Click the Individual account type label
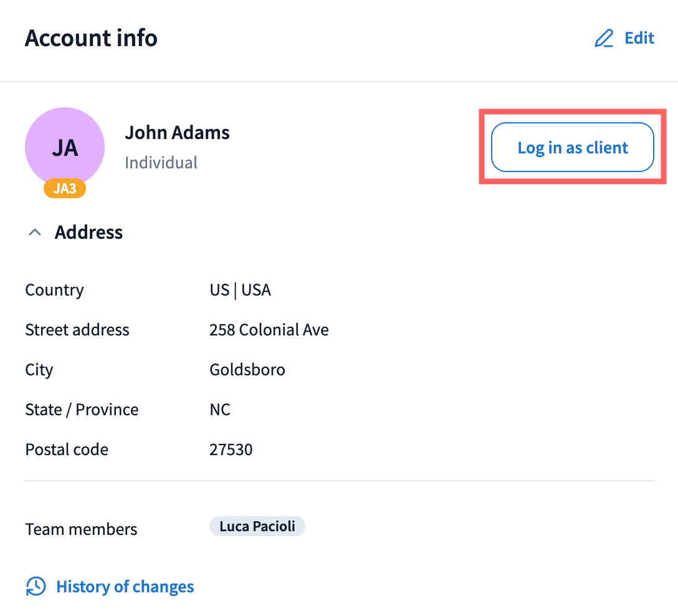Screen dimensions: 678x616 tap(161, 163)
